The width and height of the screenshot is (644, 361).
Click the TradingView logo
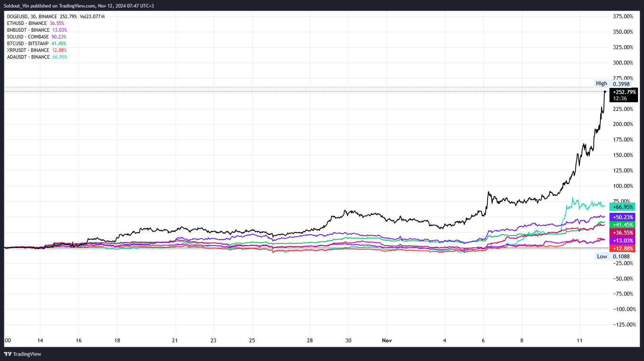[23, 354]
